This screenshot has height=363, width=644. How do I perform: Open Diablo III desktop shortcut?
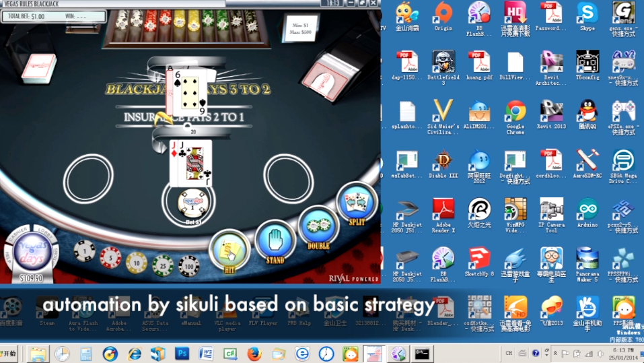click(443, 164)
